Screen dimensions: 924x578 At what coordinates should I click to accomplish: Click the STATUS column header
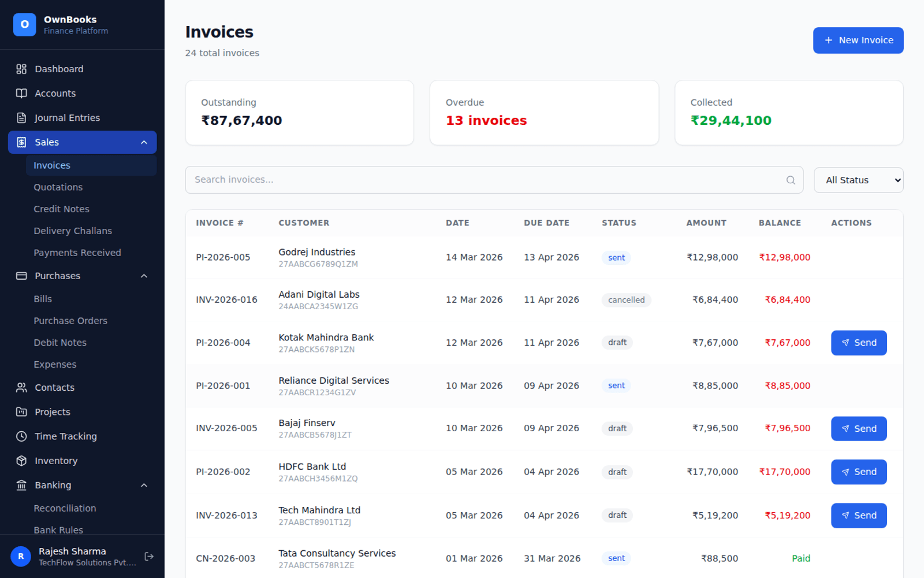[619, 223]
